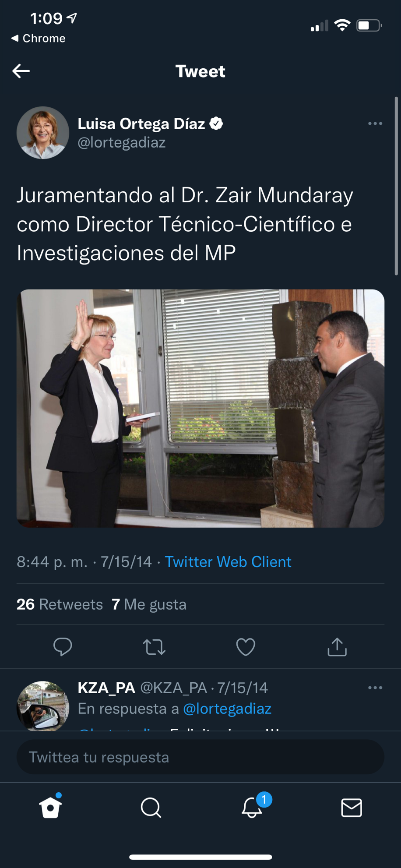Open the Messages envelope icon
The height and width of the screenshot is (868, 401).
pyautogui.click(x=352, y=808)
